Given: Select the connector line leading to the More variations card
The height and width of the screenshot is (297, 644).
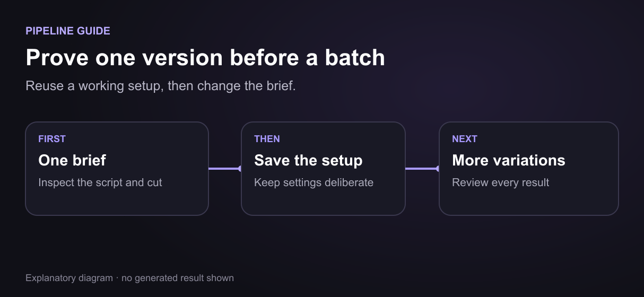Looking at the screenshot, I should coord(422,169).
